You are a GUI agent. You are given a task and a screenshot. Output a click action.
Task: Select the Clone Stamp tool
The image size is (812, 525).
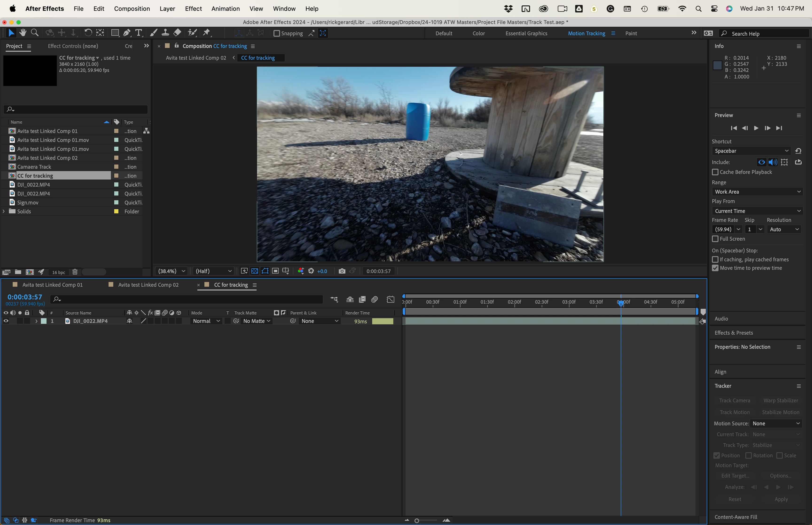[165, 33]
